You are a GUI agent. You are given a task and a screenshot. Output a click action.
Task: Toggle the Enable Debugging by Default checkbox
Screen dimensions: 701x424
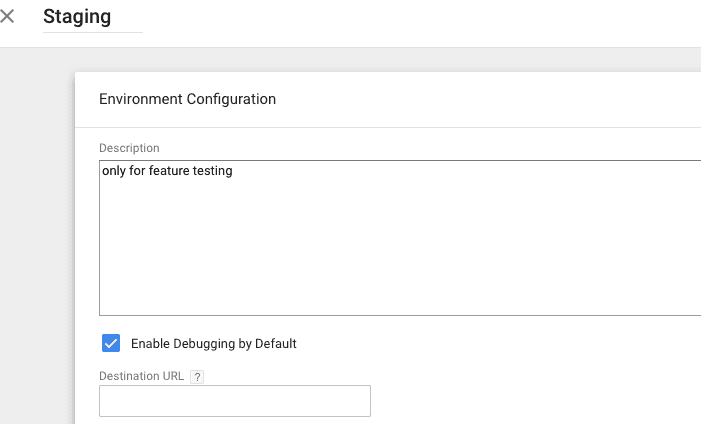[x=111, y=343]
